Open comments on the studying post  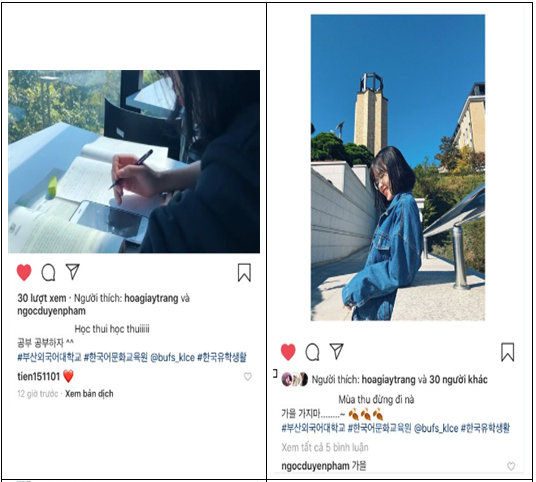(x=48, y=272)
